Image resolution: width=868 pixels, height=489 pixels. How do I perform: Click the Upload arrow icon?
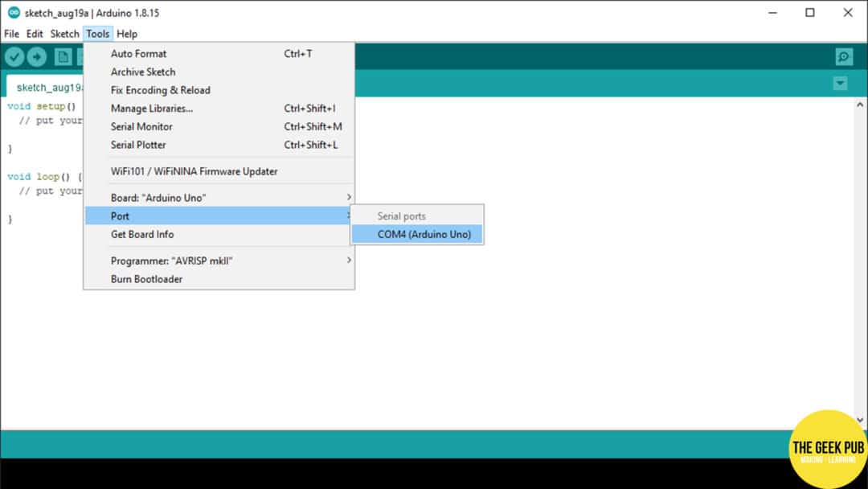click(37, 56)
